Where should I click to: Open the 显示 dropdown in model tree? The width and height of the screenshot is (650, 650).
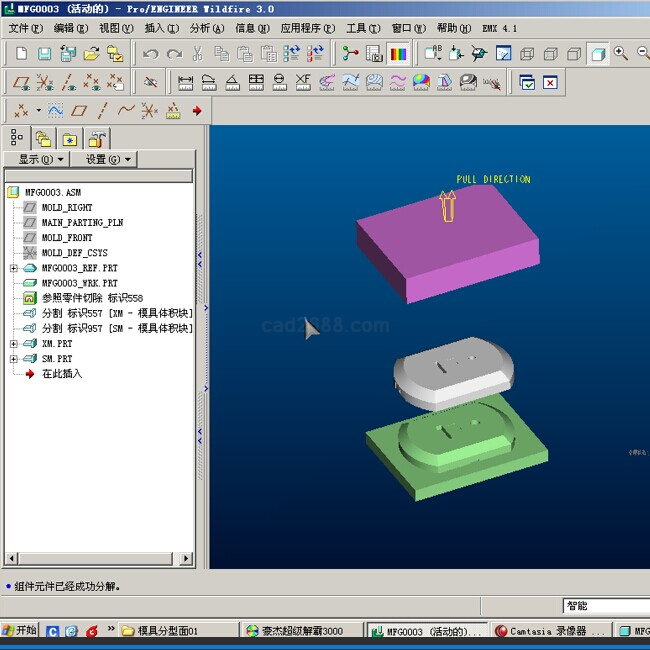41,159
